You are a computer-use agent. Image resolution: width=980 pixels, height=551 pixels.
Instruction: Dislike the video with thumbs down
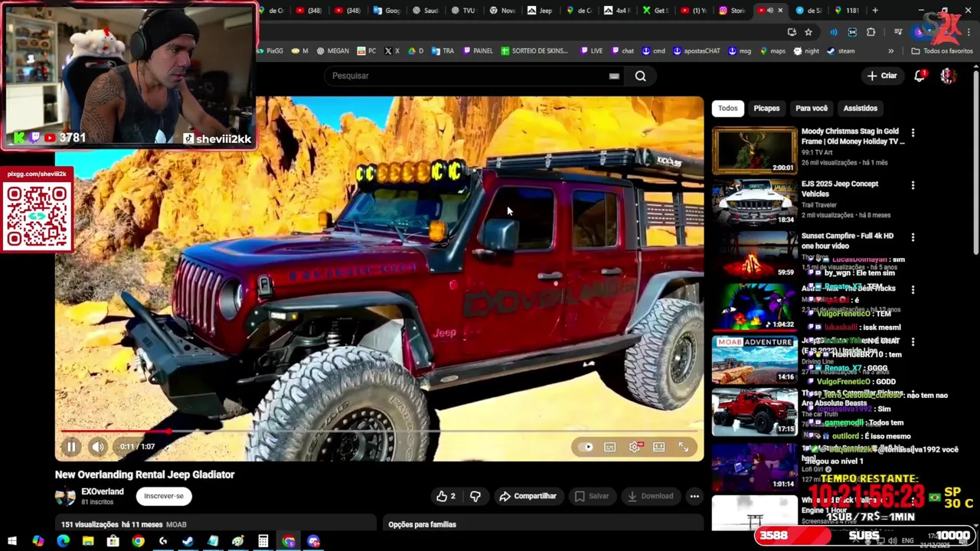click(475, 496)
